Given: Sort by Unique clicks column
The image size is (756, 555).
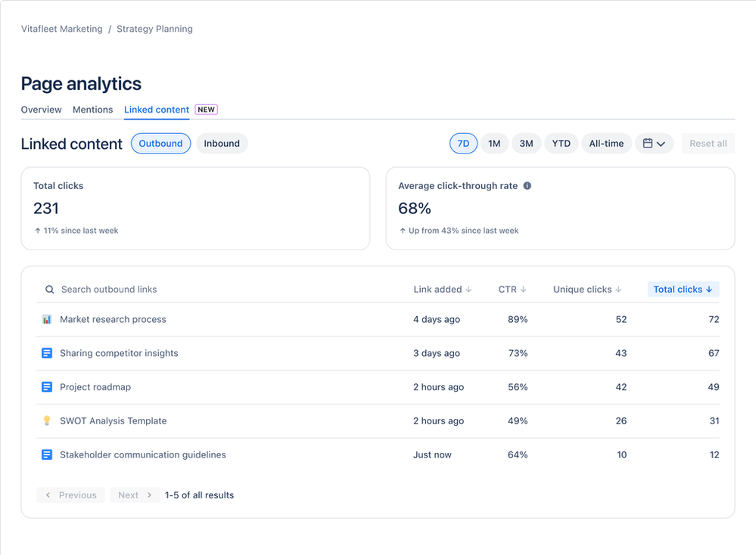Looking at the screenshot, I should (x=587, y=290).
